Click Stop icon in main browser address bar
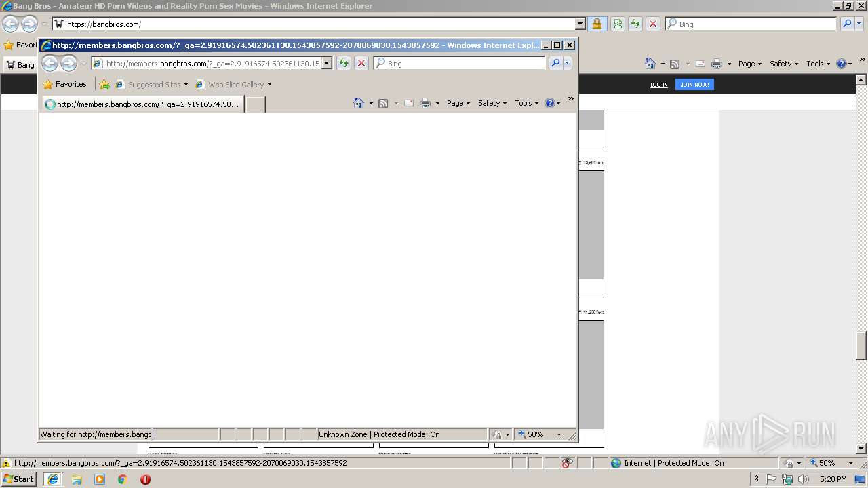 coord(653,24)
